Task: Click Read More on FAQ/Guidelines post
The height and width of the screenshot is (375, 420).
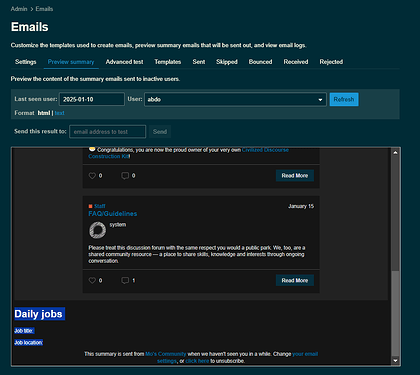Action: click(295, 280)
